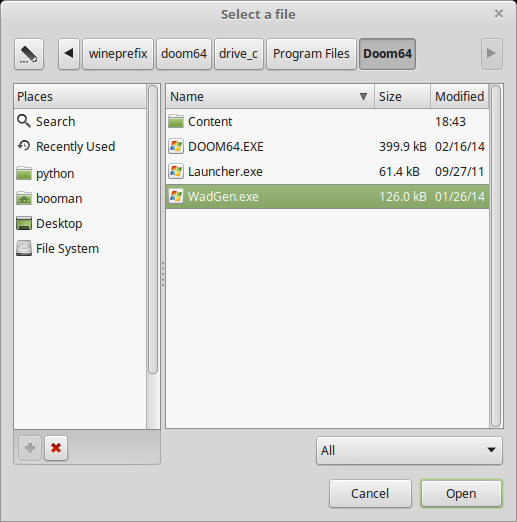Toggle the type-a-filename pencil button
Viewport: 517px width, 522px height.
[29, 54]
